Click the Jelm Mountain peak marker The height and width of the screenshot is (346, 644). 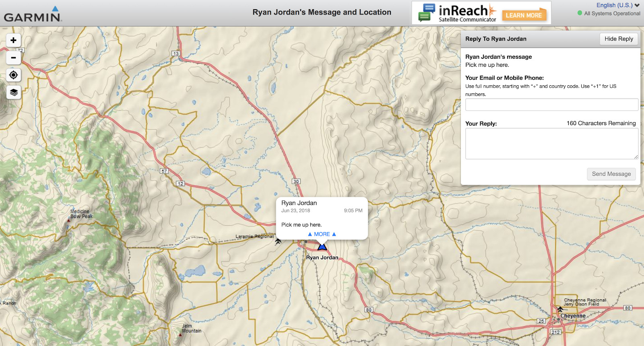pyautogui.click(x=180, y=334)
